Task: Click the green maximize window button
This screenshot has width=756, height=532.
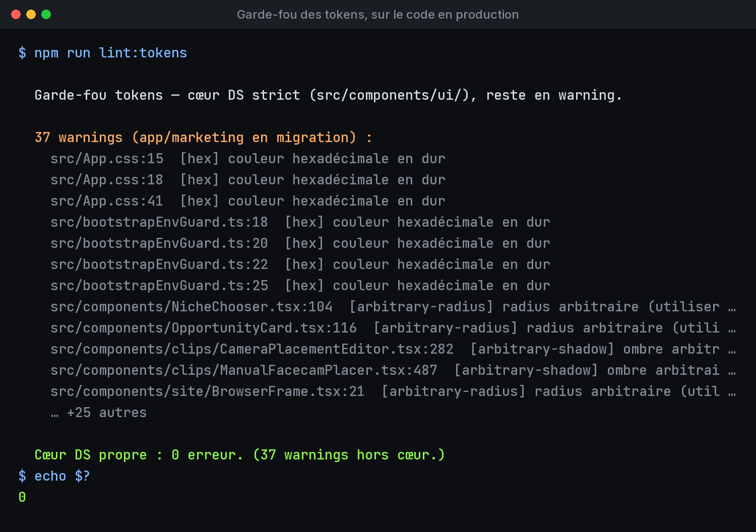Action: [46, 15]
